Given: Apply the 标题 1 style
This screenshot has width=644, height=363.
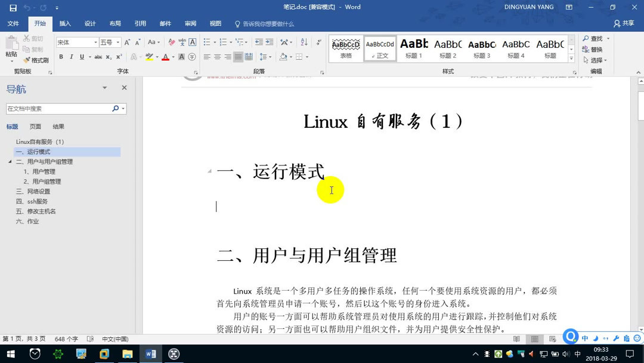Looking at the screenshot, I should pyautogui.click(x=414, y=48).
